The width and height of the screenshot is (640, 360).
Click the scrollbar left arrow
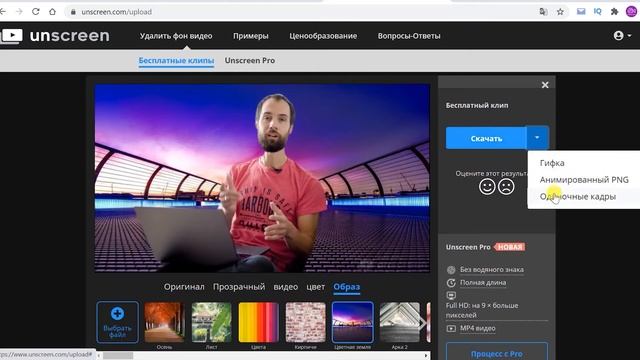[99, 356]
